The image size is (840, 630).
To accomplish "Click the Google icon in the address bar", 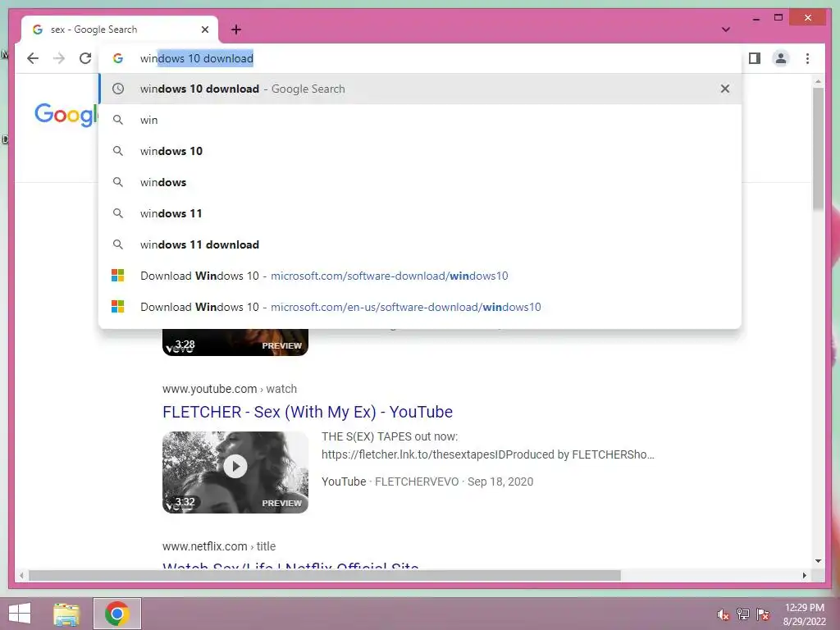I will (118, 58).
